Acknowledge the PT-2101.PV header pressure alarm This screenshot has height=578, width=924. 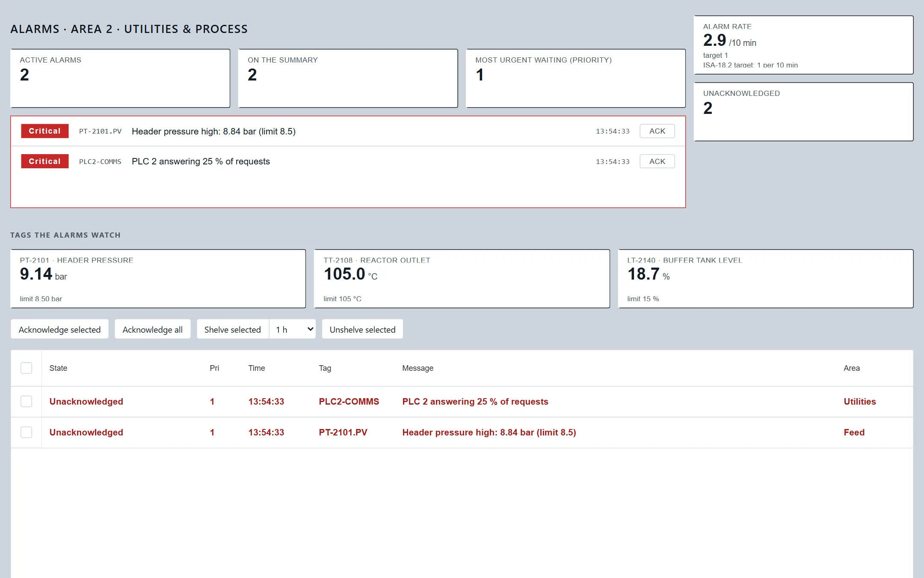[657, 131]
